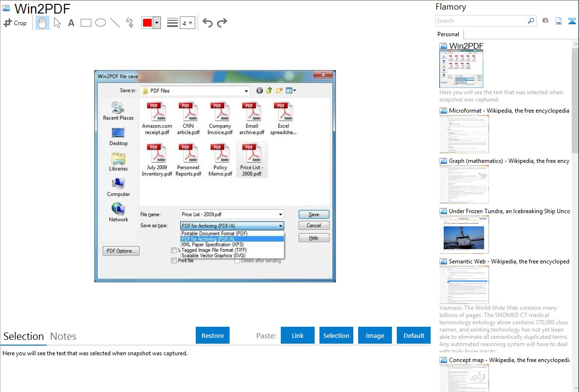
Task: Paste as Image
Action: (375, 335)
